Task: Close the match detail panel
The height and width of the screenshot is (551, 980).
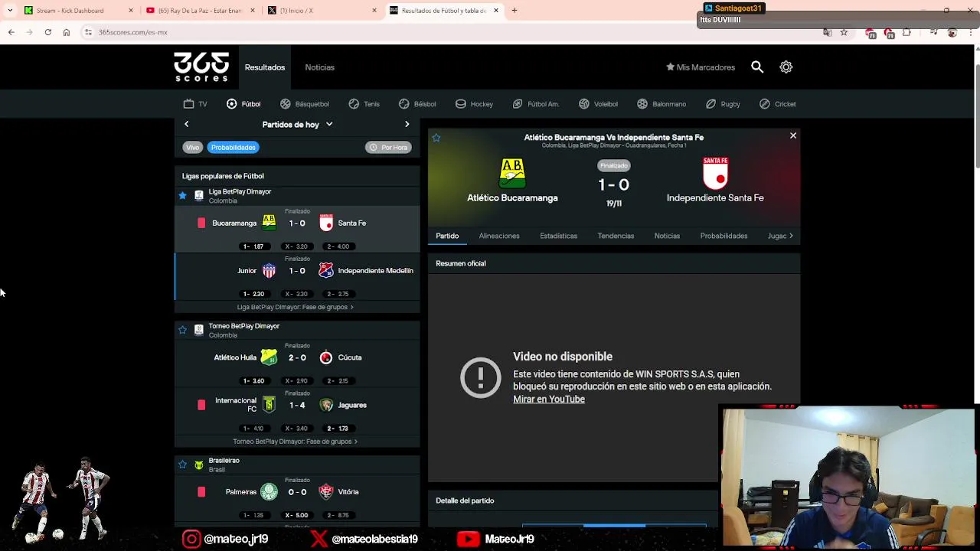Action: 793,135
